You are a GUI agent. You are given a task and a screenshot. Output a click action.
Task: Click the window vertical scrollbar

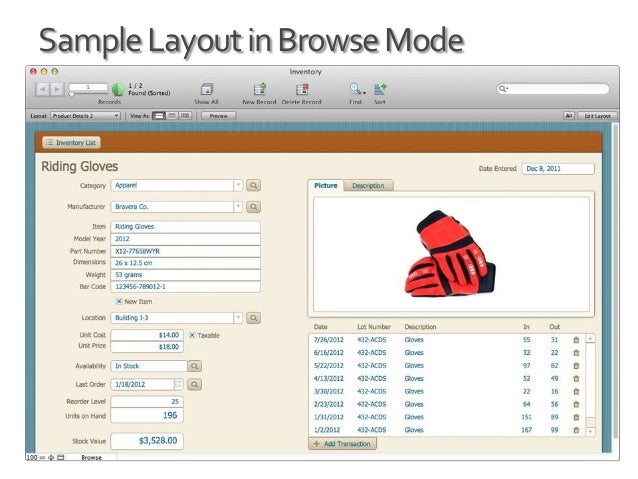(615, 281)
